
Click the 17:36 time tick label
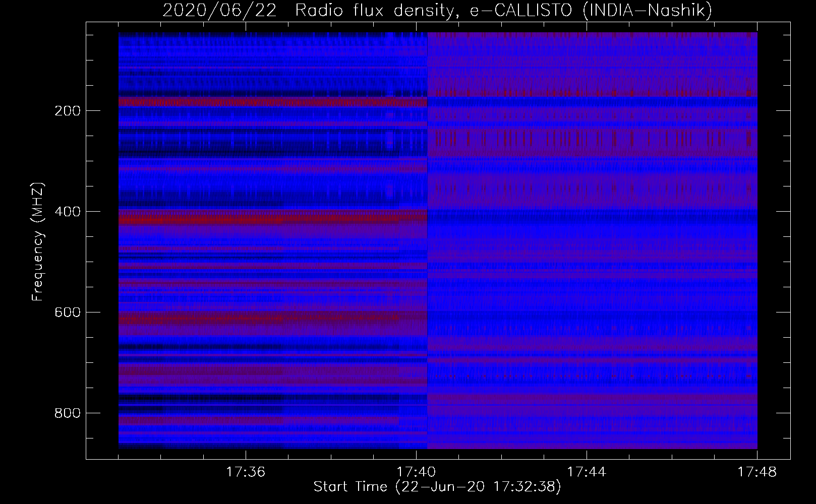click(246, 472)
